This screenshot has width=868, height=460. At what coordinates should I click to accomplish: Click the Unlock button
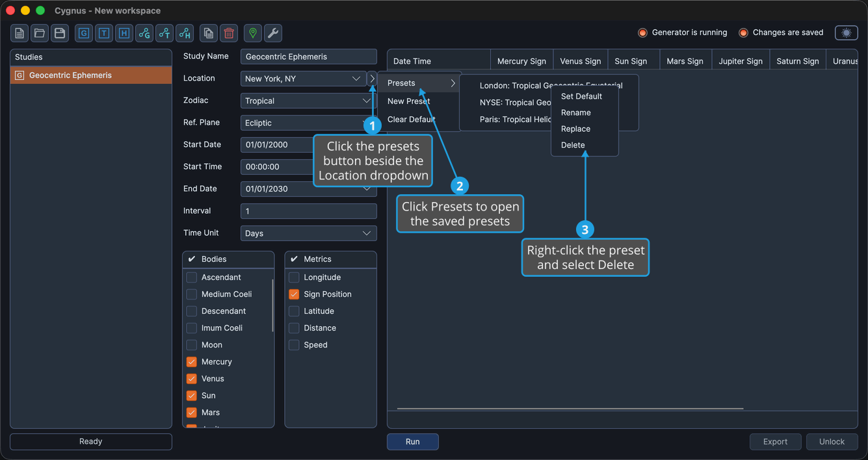tap(832, 442)
